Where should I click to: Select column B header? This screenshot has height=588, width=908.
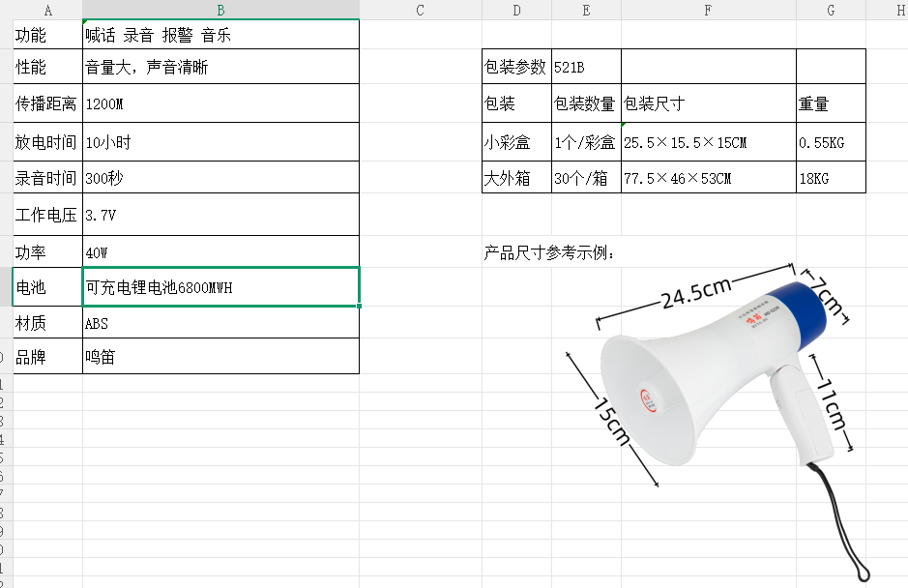click(220, 10)
